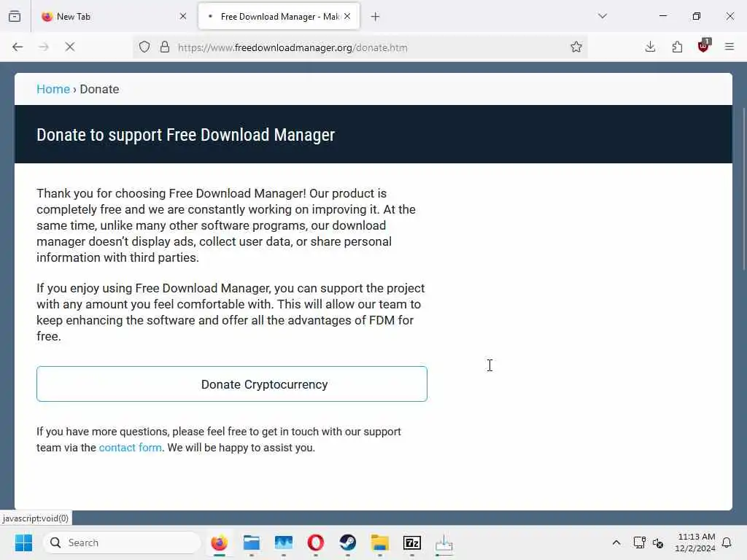Viewport: 747px width, 560px height.
Task: Open a new browser tab
Action: pos(376,17)
